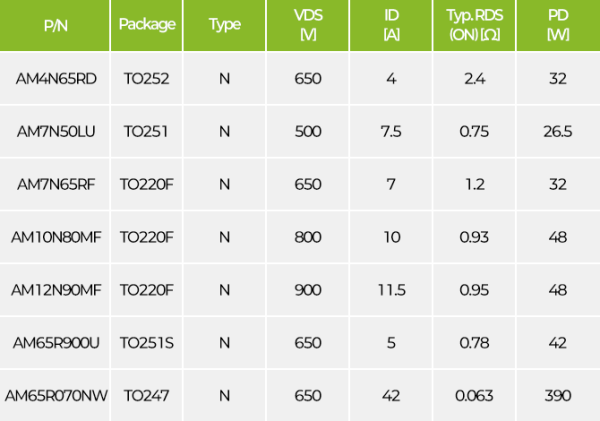
Task: Open part number AM10N80MF
Action: (x=57, y=237)
